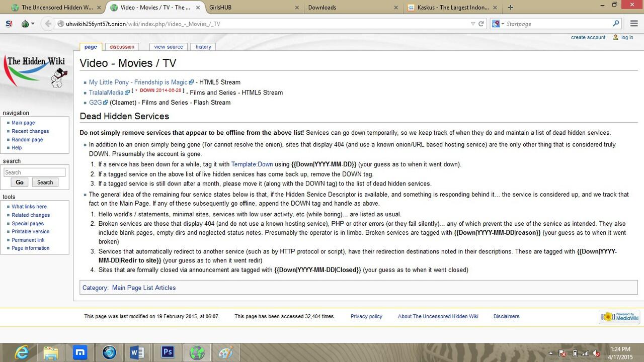Reload the page with the refresh icon
The height and width of the screenshot is (362, 644).
481,24
